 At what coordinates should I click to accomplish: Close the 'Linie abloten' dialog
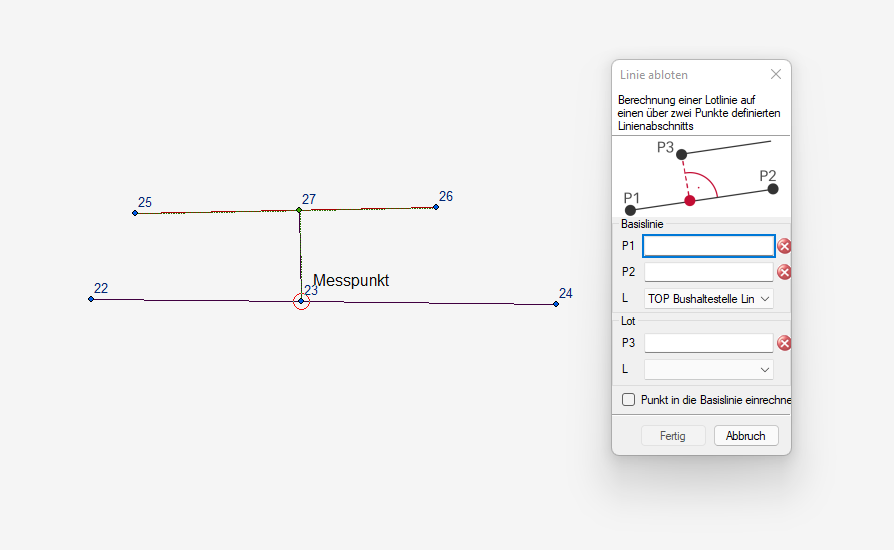point(775,75)
